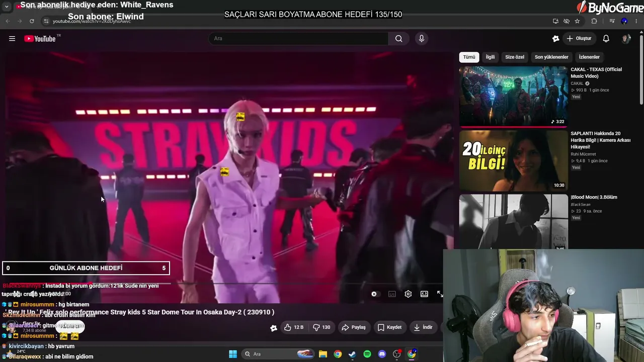The height and width of the screenshot is (362, 644).
Task: Expand Chrome tab search dropdown arrow
Action: [7, 7]
